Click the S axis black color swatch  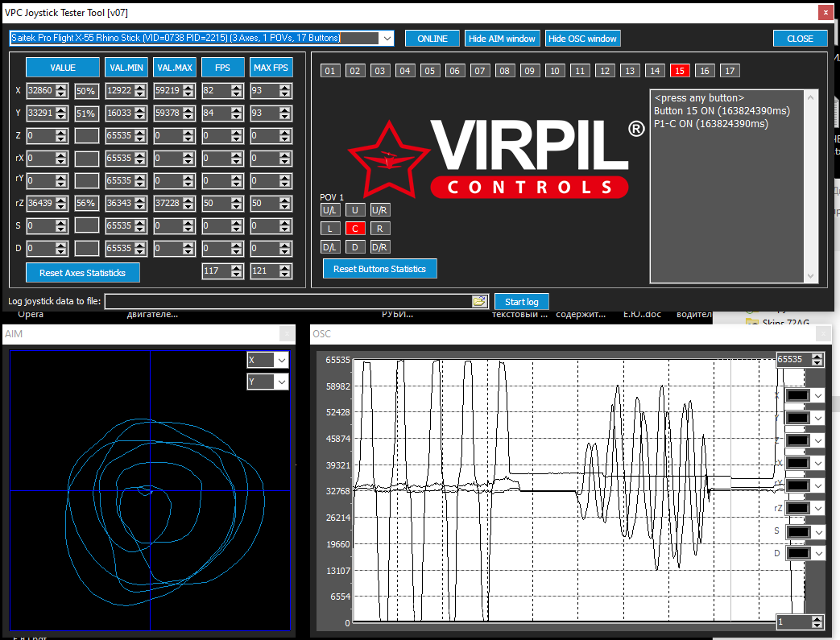pos(797,532)
